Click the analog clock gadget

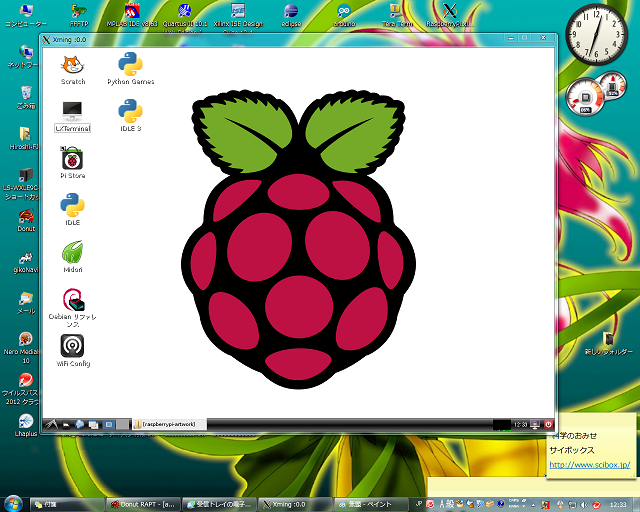click(596, 35)
